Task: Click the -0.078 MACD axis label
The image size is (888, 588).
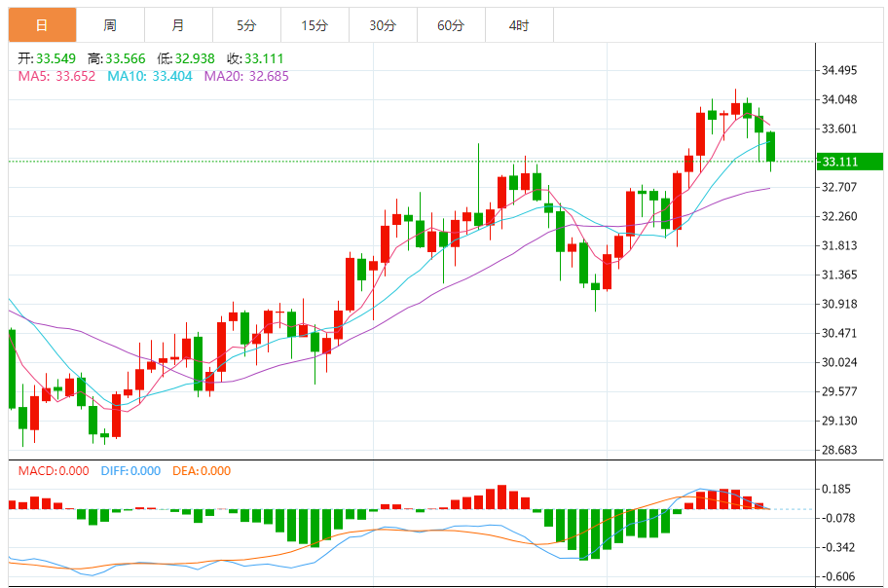Action: [x=838, y=518]
